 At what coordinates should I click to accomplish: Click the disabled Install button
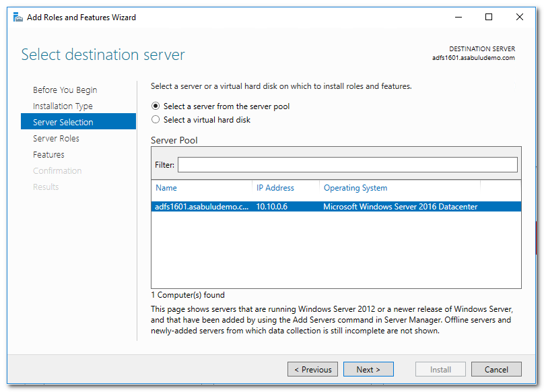440,369
